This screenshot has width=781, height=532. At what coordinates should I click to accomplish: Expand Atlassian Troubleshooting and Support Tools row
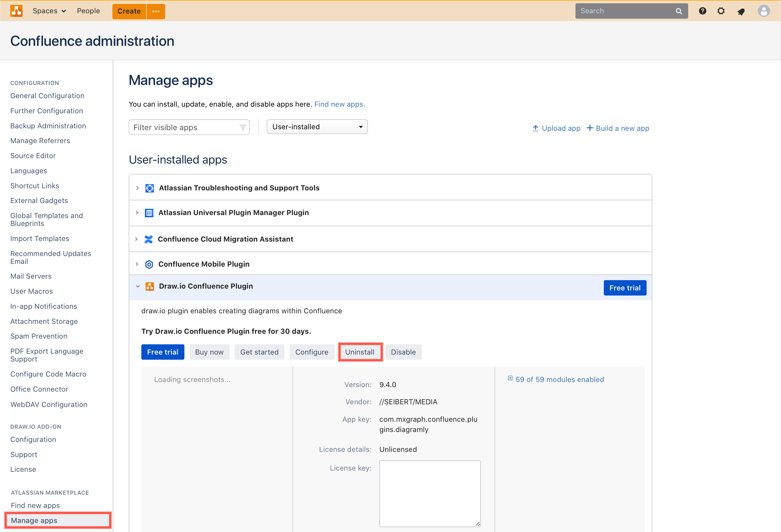(137, 188)
